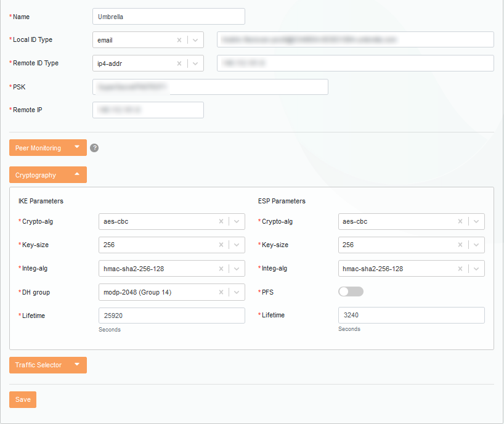Enable the PFS toggle switch

tap(351, 291)
